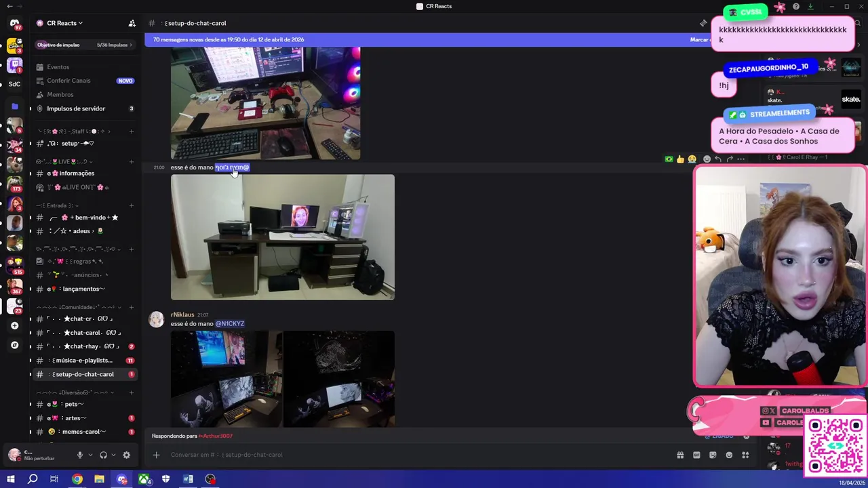
Task: Open Xbox app from taskbar
Action: click(x=144, y=479)
